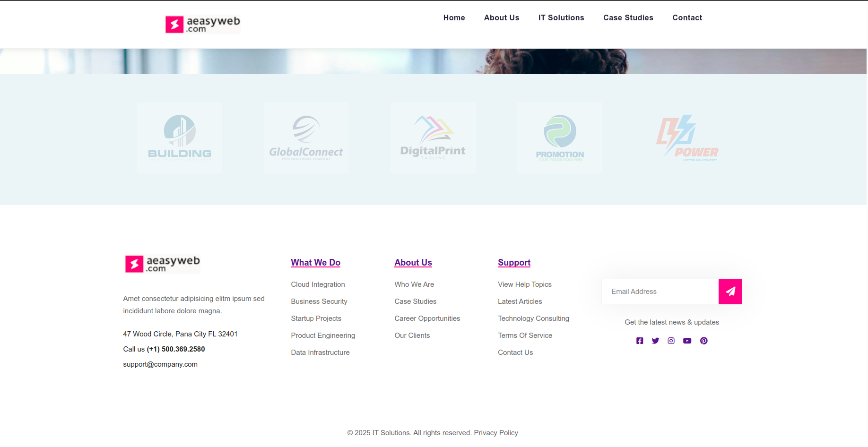Open Case Studies in top navigation
Image resolution: width=868 pixels, height=447 pixels.
pyautogui.click(x=628, y=17)
